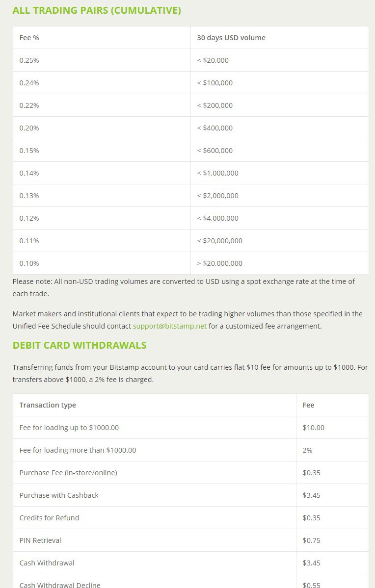Click the 0.25% fee cell
Image resolution: width=375 pixels, height=588 pixels.
[29, 60]
